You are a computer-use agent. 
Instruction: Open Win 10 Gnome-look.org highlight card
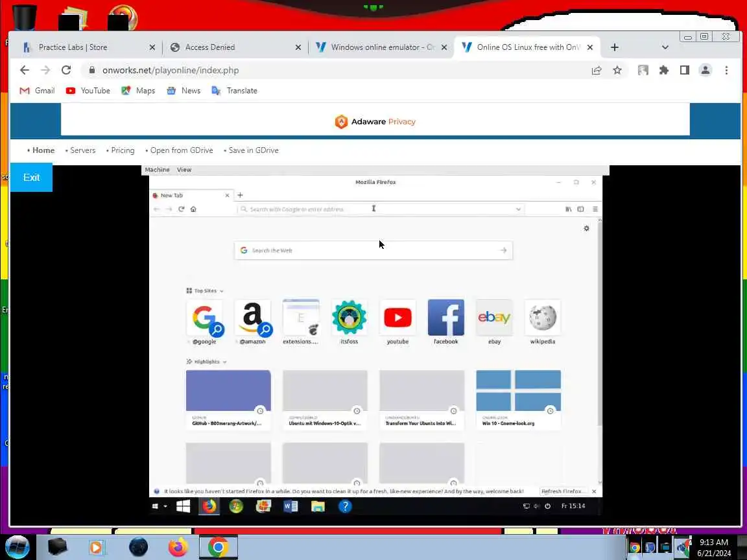(518, 400)
